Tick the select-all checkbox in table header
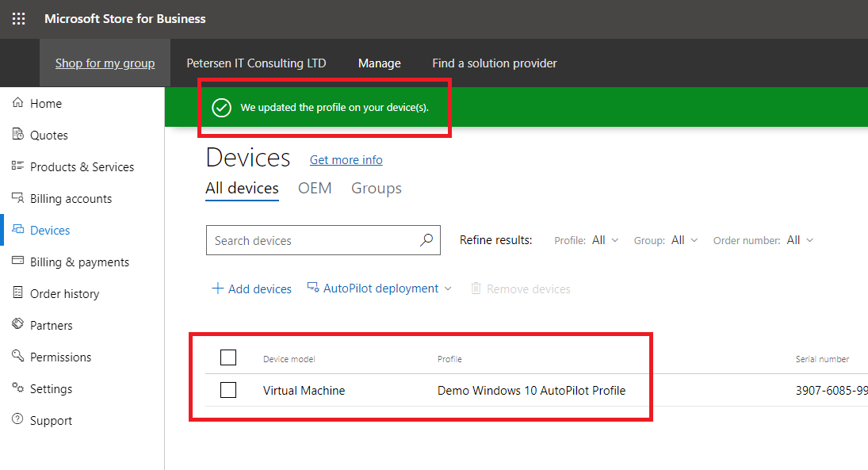868x470 pixels. (x=228, y=357)
